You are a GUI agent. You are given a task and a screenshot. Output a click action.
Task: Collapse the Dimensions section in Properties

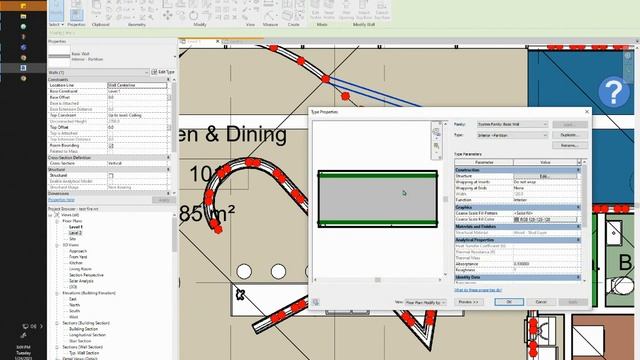pos(168,193)
